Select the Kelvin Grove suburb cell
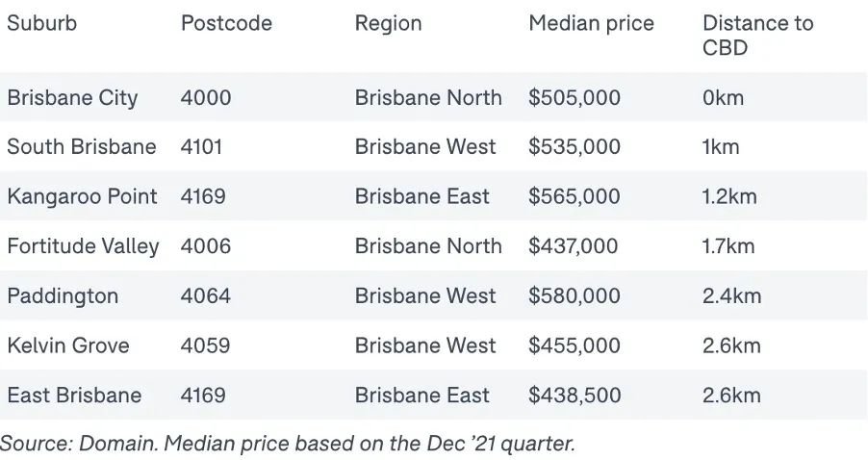The width and height of the screenshot is (868, 460). click(x=68, y=345)
